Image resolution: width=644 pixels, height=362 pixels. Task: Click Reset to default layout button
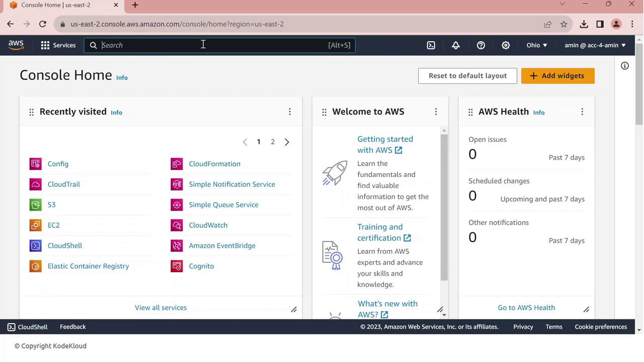point(467,76)
